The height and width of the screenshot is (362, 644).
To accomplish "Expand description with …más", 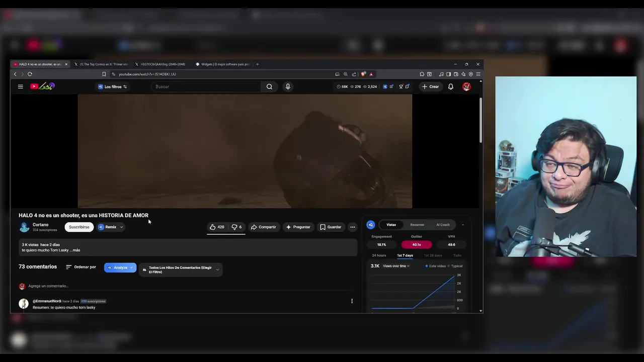I will [x=74, y=250].
